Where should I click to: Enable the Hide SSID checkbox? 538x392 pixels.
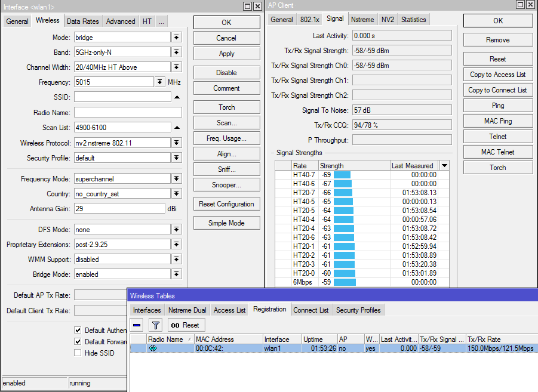click(77, 352)
